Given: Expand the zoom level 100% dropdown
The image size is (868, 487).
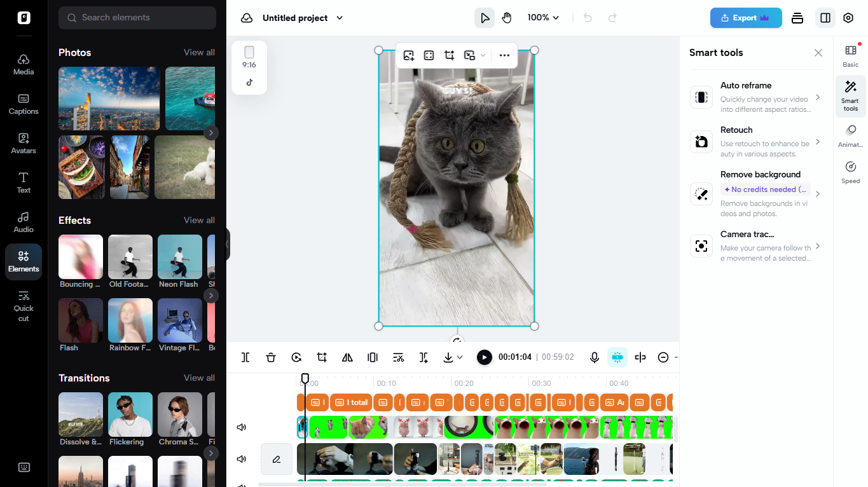Looking at the screenshot, I should (x=543, y=17).
